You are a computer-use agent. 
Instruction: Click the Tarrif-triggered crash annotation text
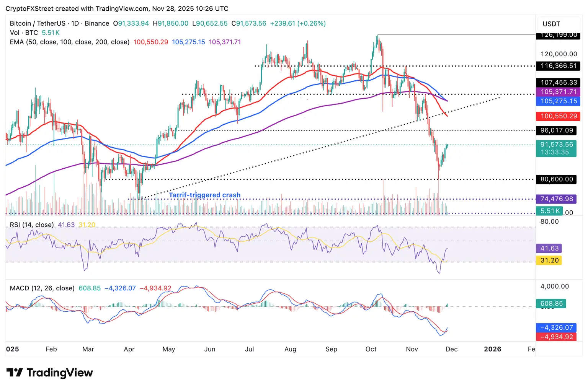tap(205, 195)
